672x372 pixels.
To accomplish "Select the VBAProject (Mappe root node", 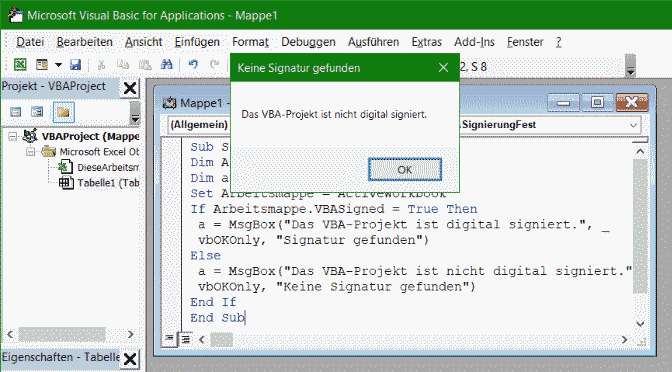I will 90,136.
